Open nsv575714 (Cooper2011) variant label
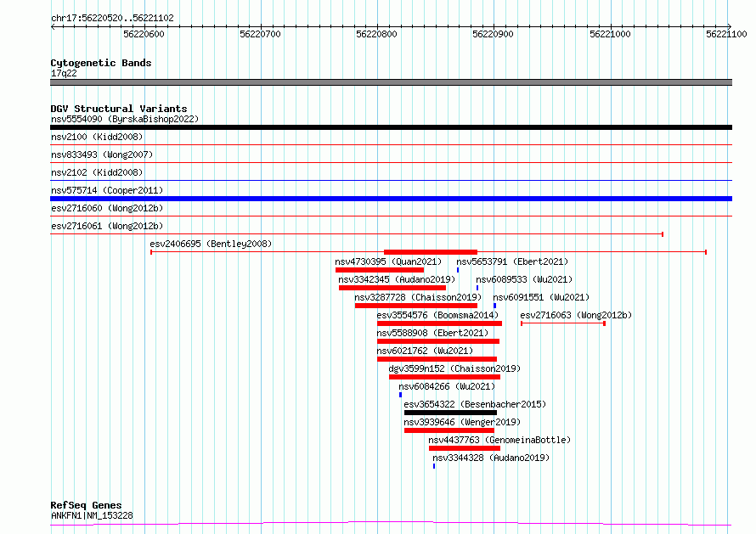Image resolution: width=756 pixels, height=534 pixels. [107, 190]
